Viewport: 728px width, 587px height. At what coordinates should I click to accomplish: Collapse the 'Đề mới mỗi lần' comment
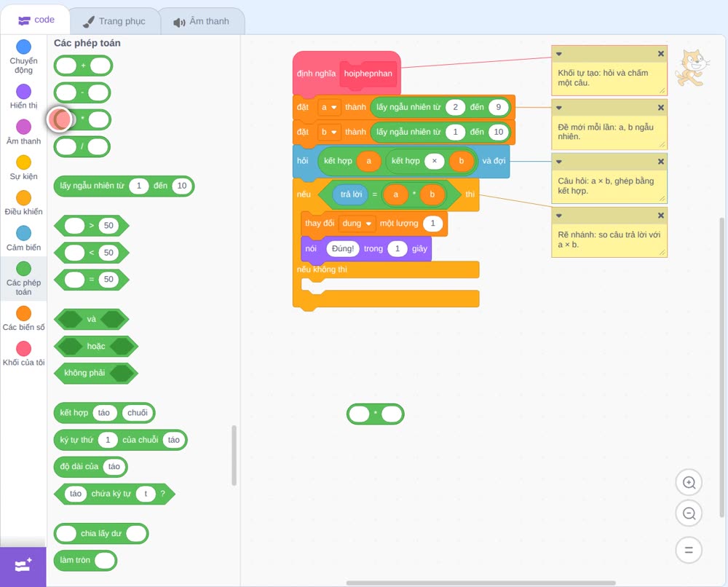[559, 108]
